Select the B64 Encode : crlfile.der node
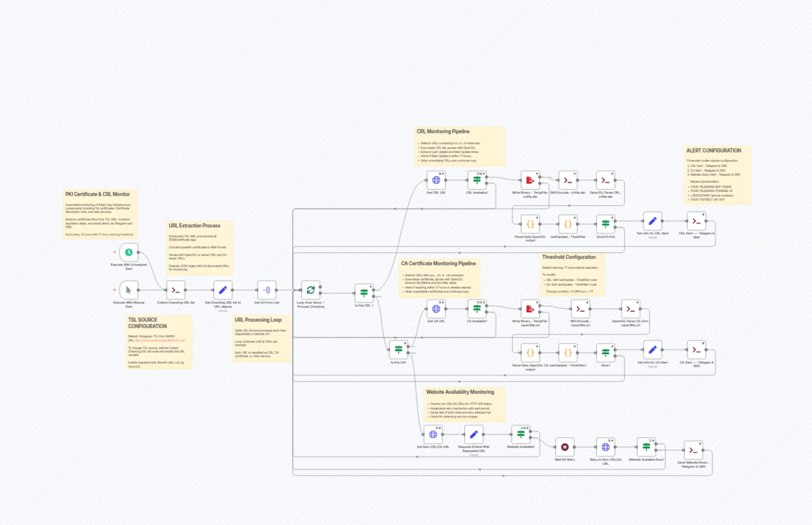 coord(568,181)
